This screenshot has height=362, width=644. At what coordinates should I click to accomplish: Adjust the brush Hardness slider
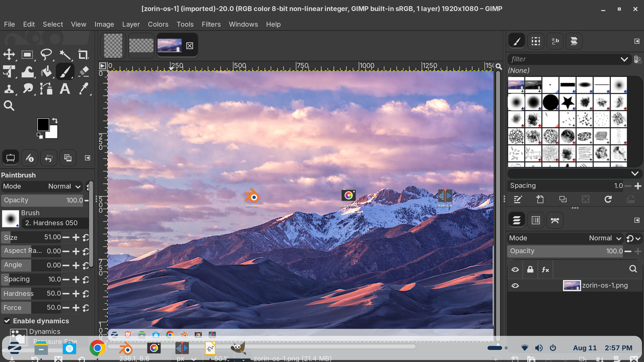(31, 293)
